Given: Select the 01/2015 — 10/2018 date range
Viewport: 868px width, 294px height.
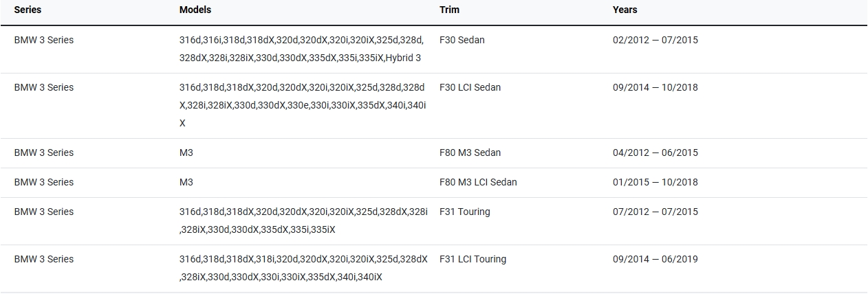Looking at the screenshot, I should (x=655, y=182).
